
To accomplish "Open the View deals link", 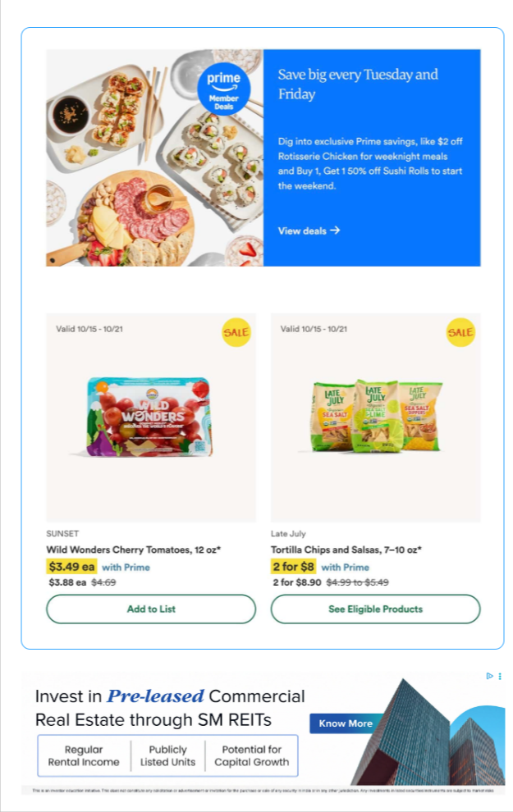I will click(309, 230).
